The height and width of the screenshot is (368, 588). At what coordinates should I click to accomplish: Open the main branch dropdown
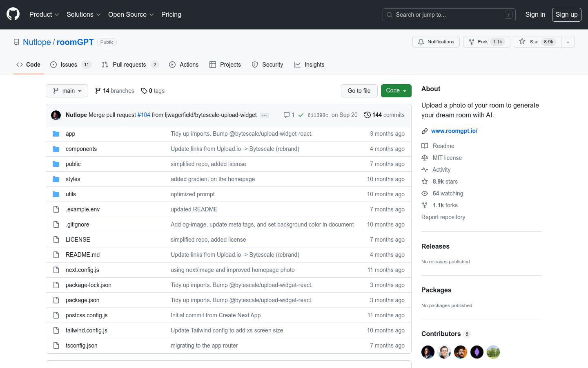pyautogui.click(x=67, y=91)
